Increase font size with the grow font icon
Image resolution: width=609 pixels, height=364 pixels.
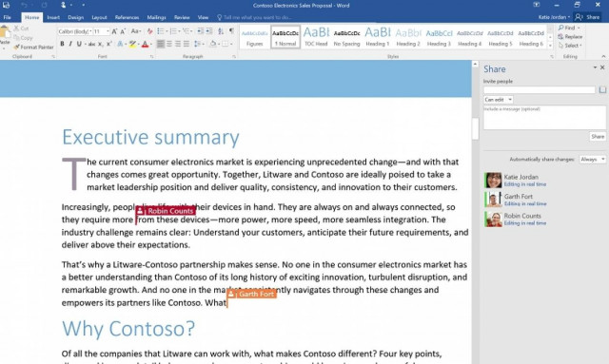pyautogui.click(x=114, y=31)
